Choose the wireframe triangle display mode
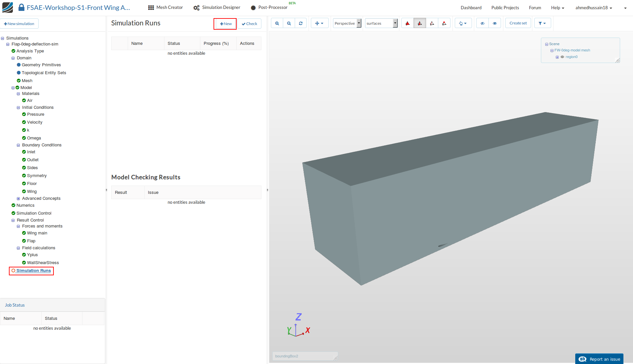Image resolution: width=633 pixels, height=364 pixels. pos(432,23)
